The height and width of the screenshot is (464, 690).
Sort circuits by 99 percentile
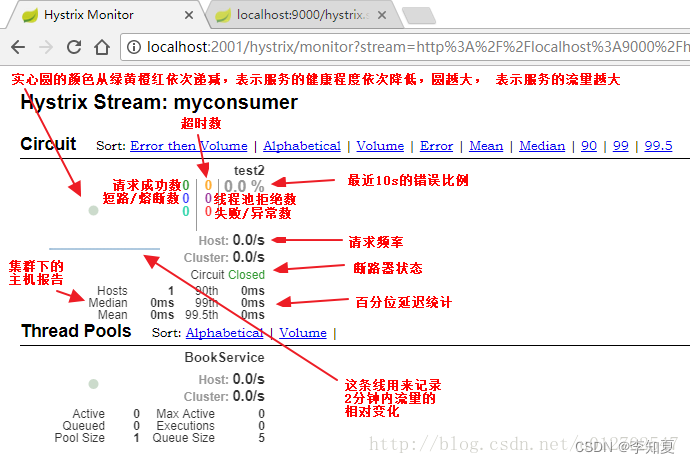(x=620, y=146)
